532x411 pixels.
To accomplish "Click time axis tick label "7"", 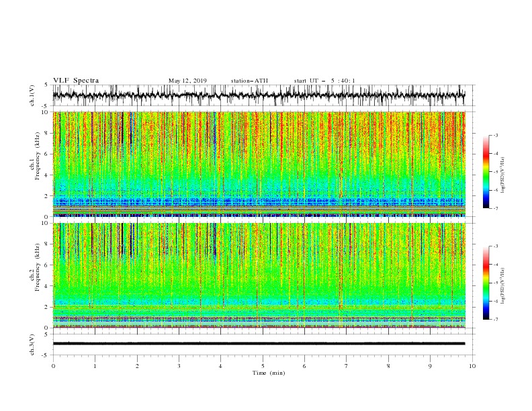I will (x=346, y=366).
